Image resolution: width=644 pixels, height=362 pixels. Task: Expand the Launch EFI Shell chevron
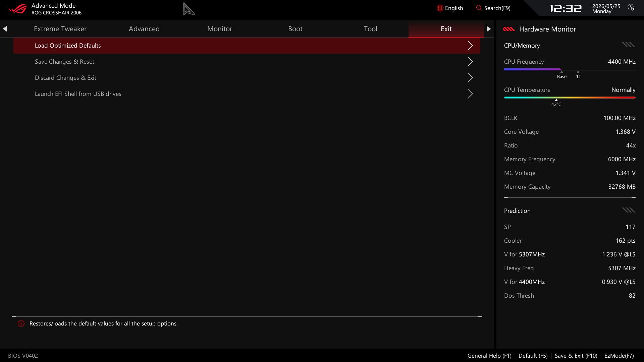[470, 94]
